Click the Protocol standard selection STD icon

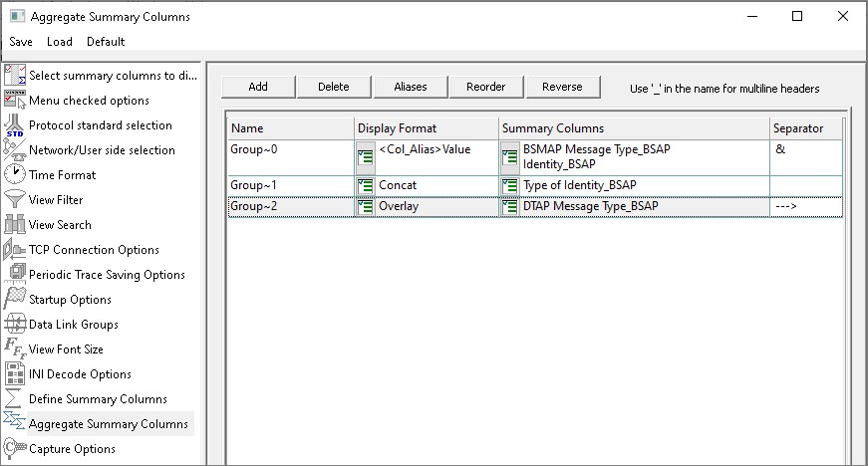[15, 124]
